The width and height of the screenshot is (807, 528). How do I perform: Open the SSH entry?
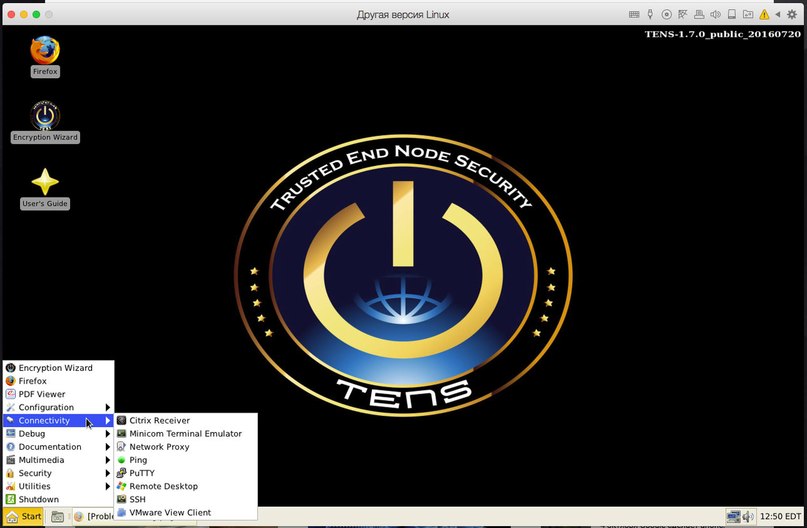coord(185,499)
